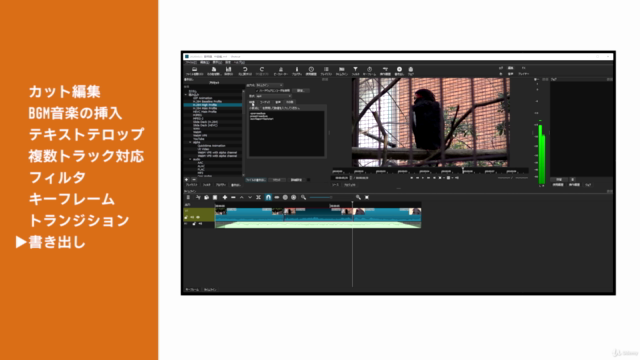
Task: Toggle scrub while dragging in the timeline toolbar
Action: [x=277, y=198]
